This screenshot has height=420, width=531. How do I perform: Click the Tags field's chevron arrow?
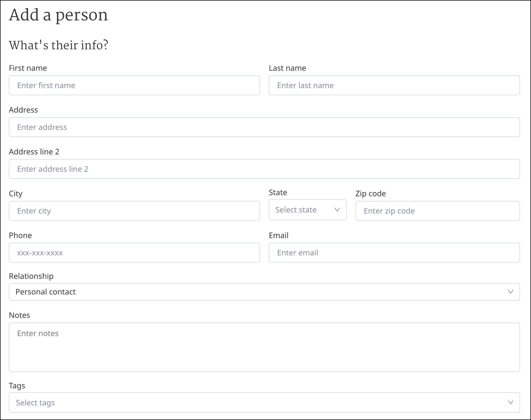click(510, 402)
